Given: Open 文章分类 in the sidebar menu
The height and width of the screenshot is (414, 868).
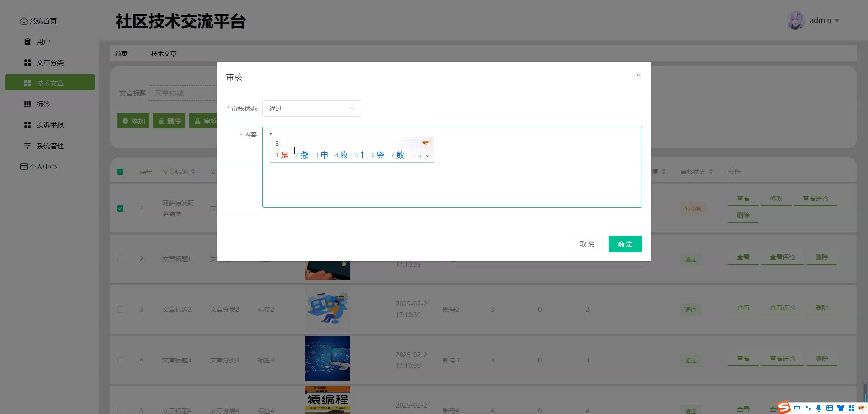Looking at the screenshot, I should pyautogui.click(x=50, y=62).
